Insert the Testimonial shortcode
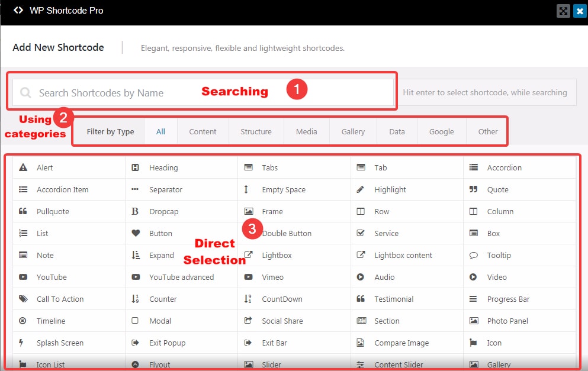Viewport: 588px width, 371px height. 393,299
